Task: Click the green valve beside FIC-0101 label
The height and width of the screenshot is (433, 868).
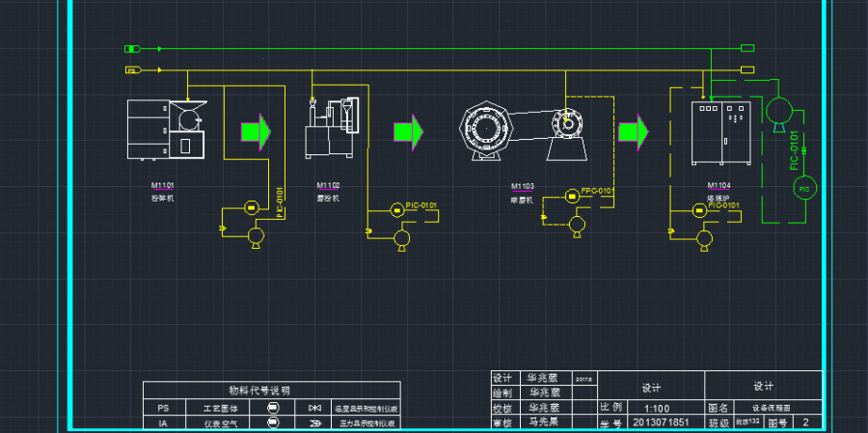Action: [804, 150]
